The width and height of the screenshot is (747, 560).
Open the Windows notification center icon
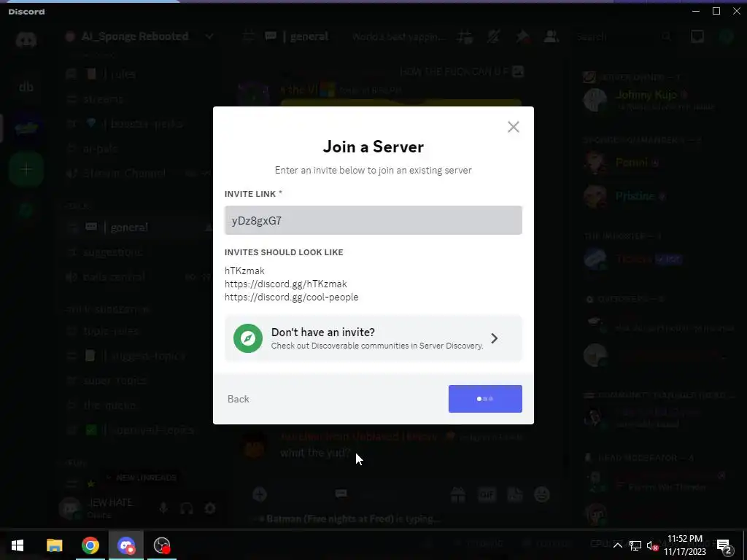[724, 545]
